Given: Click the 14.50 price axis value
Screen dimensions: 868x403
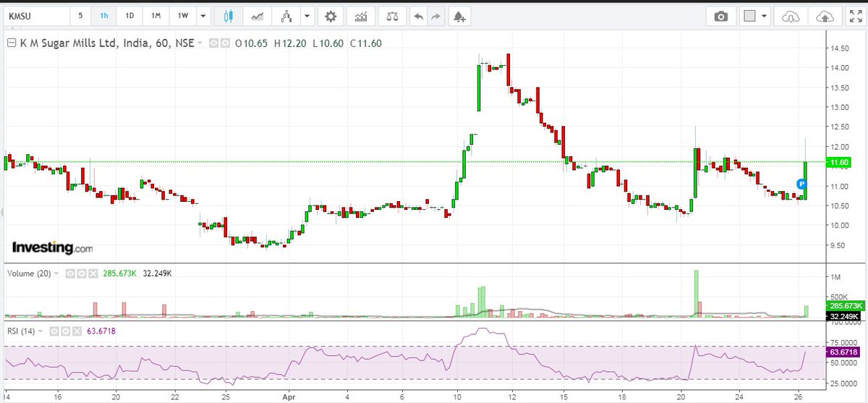Looking at the screenshot, I should point(839,48).
